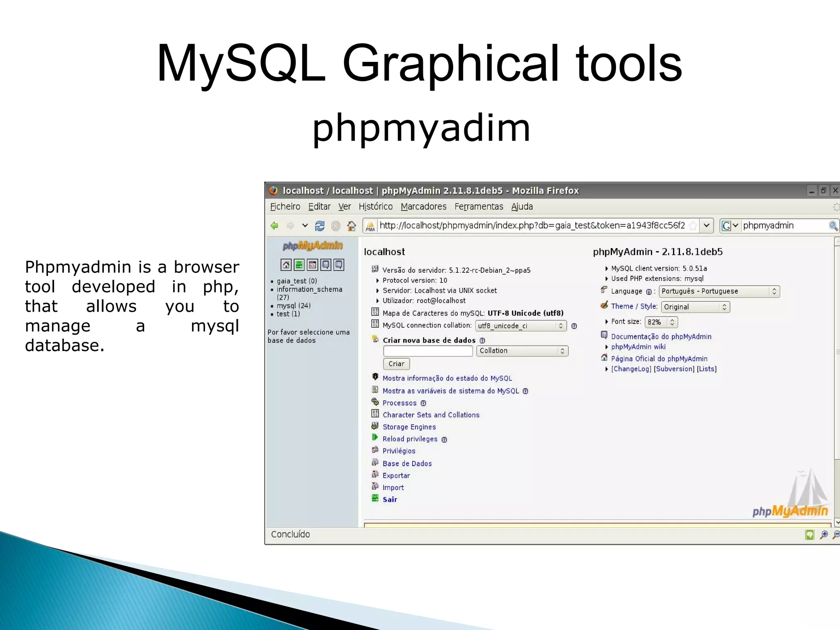Select the mysql (24) database
The height and width of the screenshot is (630, 840).
click(293, 306)
